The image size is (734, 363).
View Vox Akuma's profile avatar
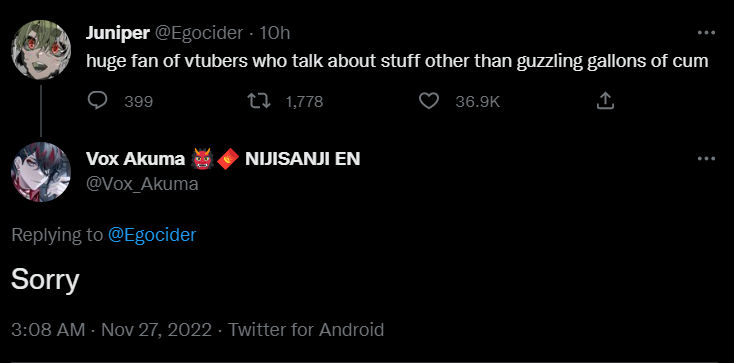[x=41, y=172]
